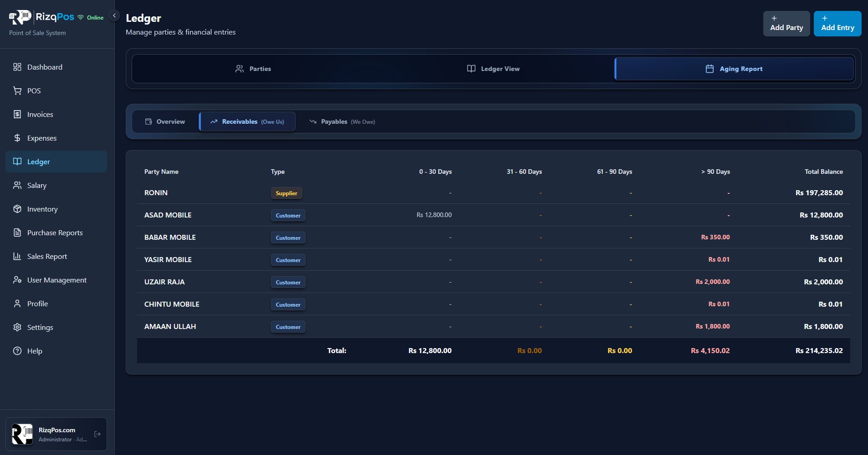Click the Expenses dollar sign icon
Viewport: 868px width, 455px height.
pyautogui.click(x=17, y=138)
